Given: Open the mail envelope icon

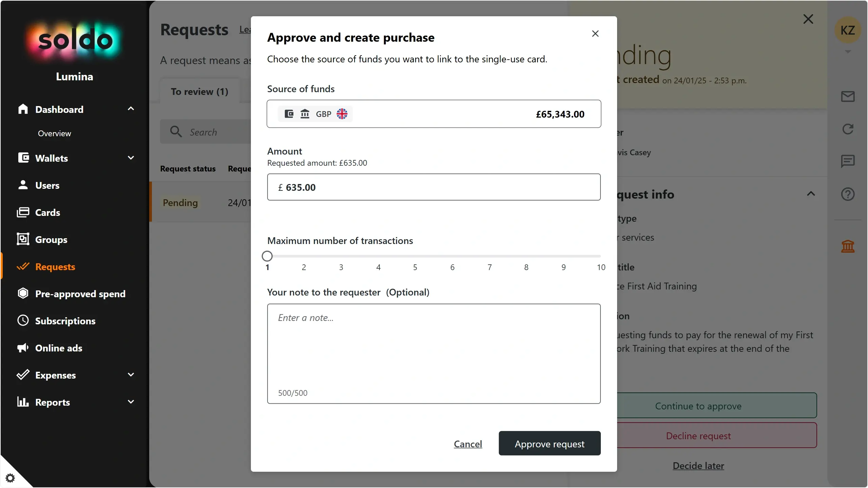Looking at the screenshot, I should pos(848,97).
